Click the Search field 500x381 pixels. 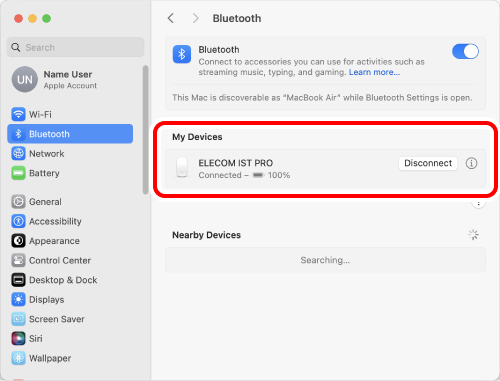(x=75, y=47)
